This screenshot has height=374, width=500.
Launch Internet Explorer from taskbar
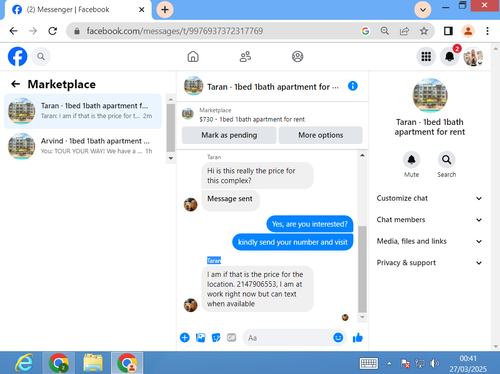24,363
